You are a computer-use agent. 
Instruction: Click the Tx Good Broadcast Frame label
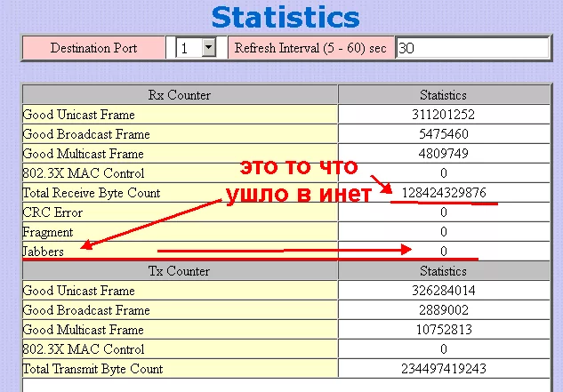tap(86, 310)
